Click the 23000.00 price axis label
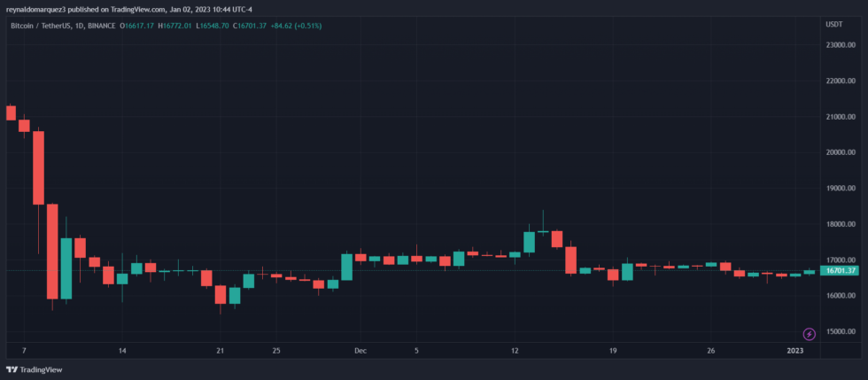The image size is (868, 380). point(840,45)
